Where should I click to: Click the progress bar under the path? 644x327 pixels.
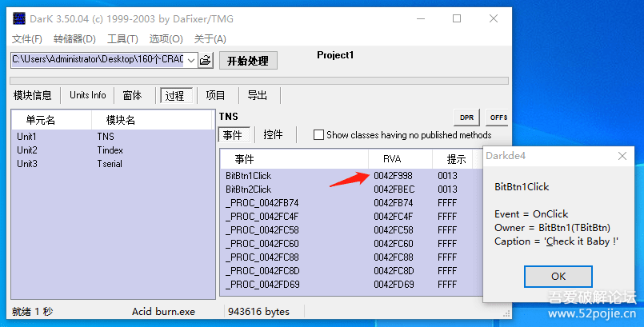[258, 80]
